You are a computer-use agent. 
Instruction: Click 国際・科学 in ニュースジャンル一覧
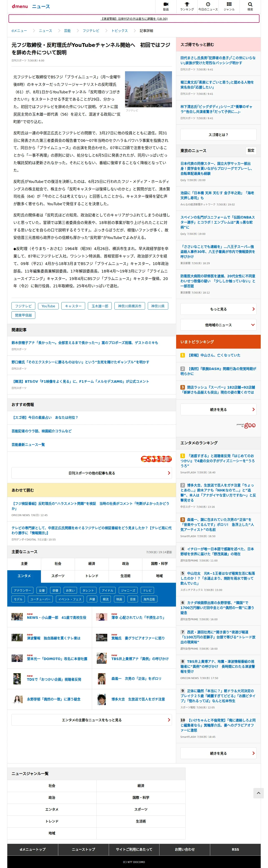coord(141,798)
